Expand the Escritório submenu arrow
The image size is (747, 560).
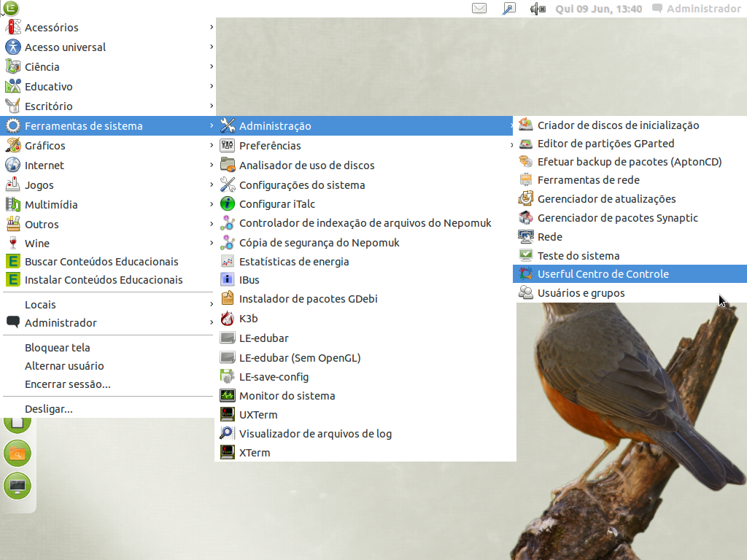point(211,106)
